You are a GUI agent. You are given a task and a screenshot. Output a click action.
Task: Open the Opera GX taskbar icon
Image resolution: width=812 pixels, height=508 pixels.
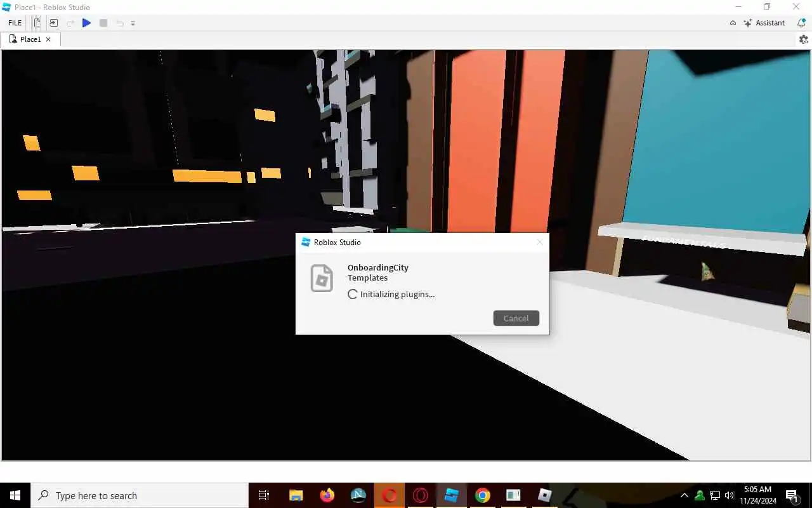pyautogui.click(x=421, y=495)
